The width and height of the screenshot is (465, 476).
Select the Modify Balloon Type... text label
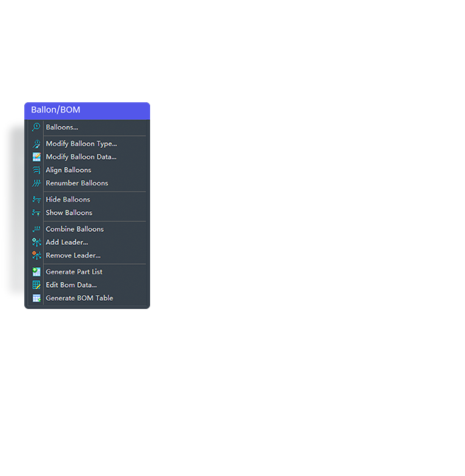pos(81,143)
